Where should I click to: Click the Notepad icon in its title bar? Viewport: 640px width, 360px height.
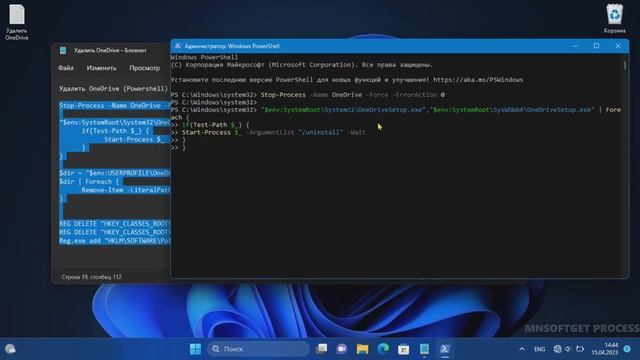pyautogui.click(x=63, y=50)
